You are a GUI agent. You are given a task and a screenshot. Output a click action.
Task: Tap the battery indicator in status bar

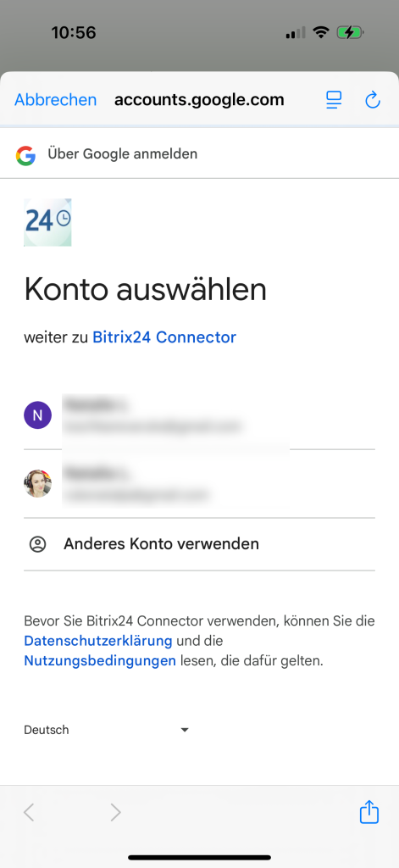point(351,33)
